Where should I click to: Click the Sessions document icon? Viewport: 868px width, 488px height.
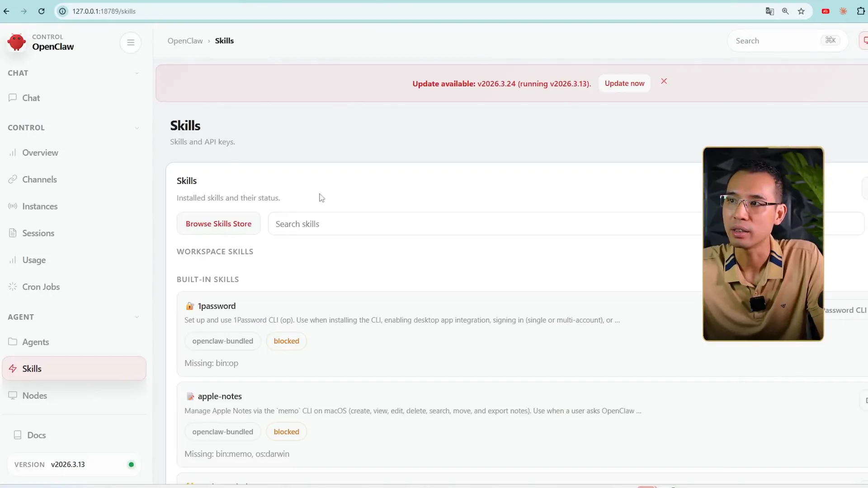13,233
